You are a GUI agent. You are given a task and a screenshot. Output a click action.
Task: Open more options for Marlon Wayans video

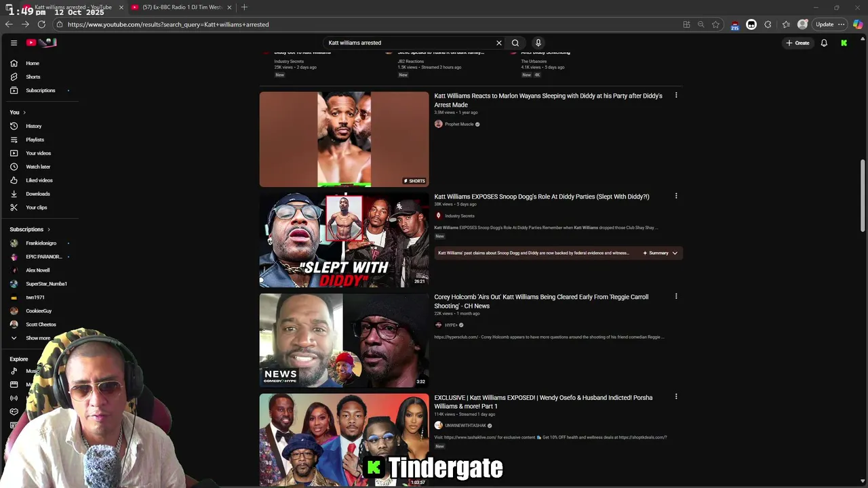point(676,96)
